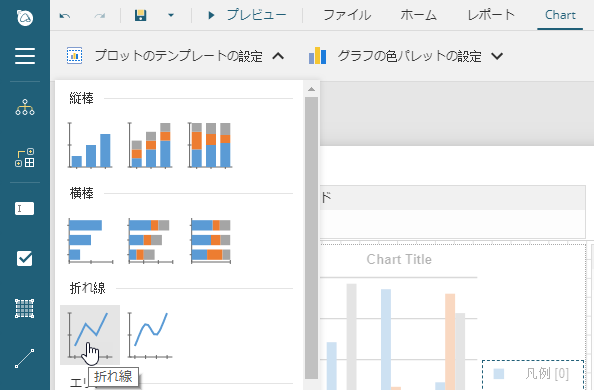The image size is (594, 390).
Task: Expand グラフの色パレットの設定 dropdown
Action: tap(497, 56)
